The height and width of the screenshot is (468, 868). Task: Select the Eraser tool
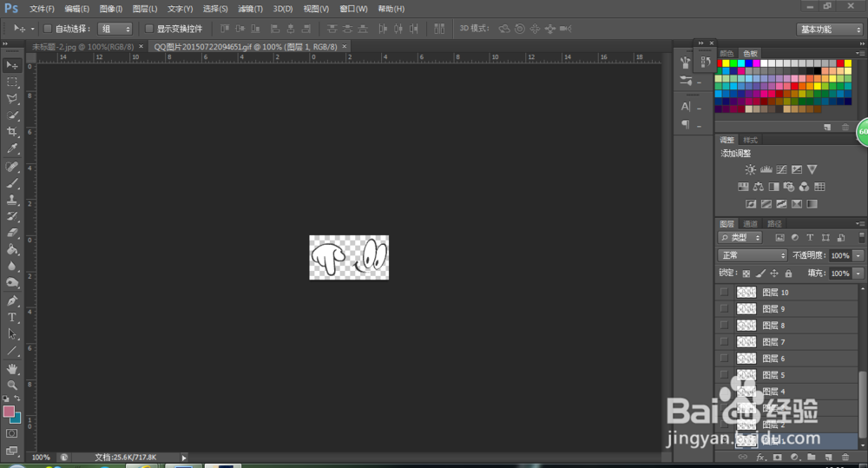tap(11, 234)
